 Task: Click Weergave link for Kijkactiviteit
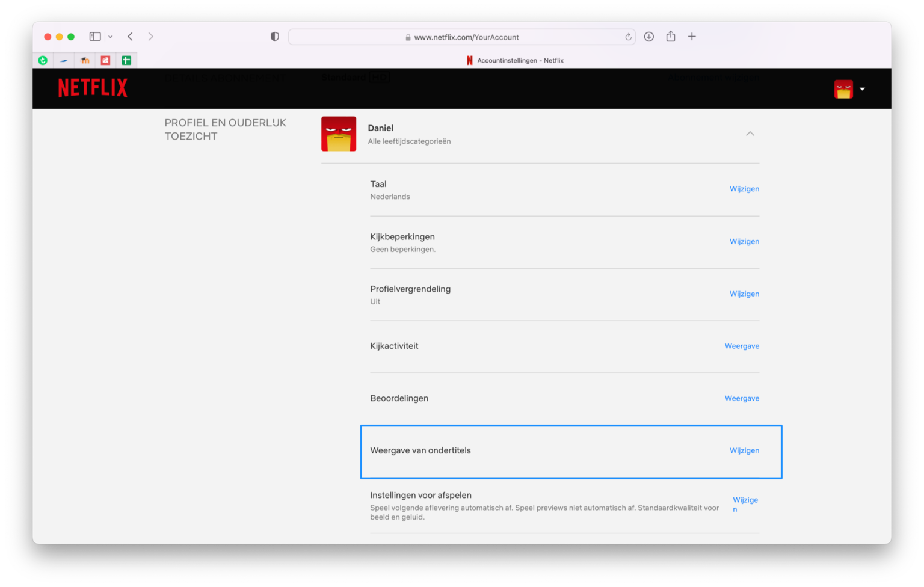point(742,346)
